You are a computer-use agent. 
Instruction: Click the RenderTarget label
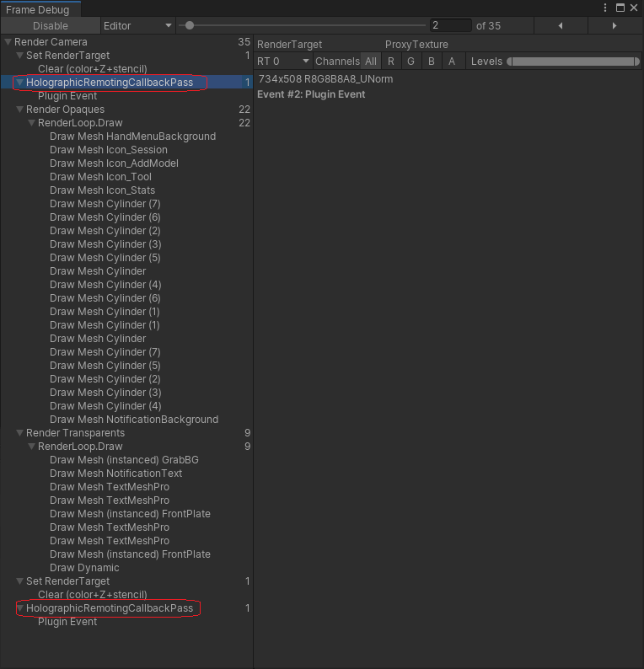tap(289, 45)
